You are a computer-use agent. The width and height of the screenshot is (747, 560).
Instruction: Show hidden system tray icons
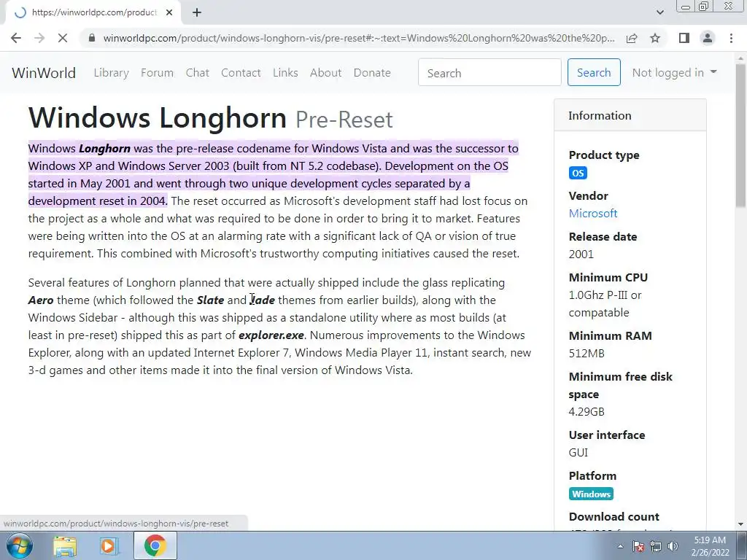pos(620,546)
